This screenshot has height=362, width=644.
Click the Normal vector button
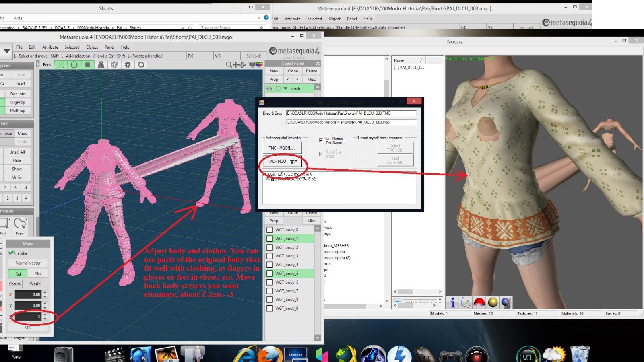pyautogui.click(x=28, y=263)
